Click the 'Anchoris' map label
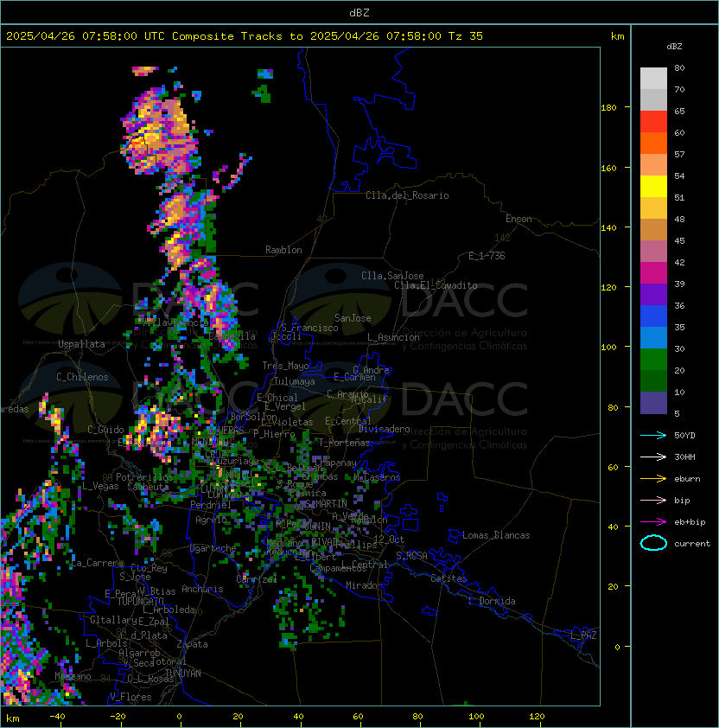 pos(202,589)
